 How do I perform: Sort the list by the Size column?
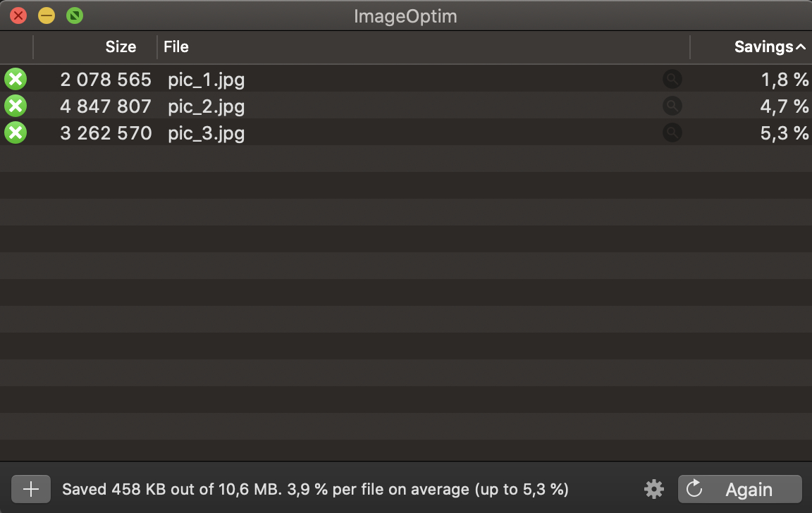(x=121, y=47)
